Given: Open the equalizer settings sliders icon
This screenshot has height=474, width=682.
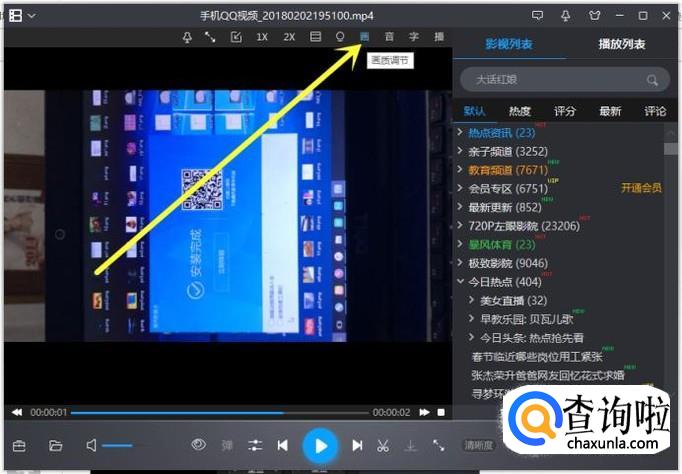Looking at the screenshot, I should coord(255,445).
